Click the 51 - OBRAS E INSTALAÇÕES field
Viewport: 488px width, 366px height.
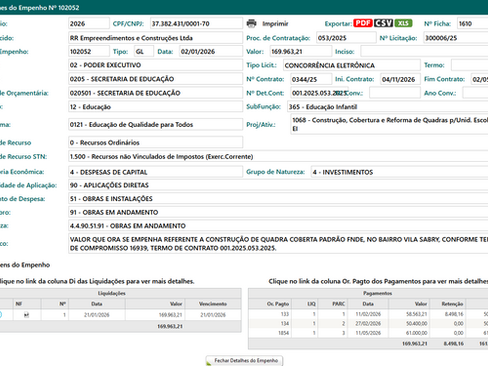point(278,199)
